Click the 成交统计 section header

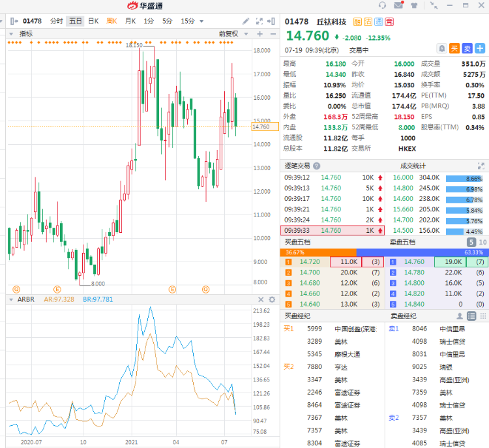click(413, 166)
